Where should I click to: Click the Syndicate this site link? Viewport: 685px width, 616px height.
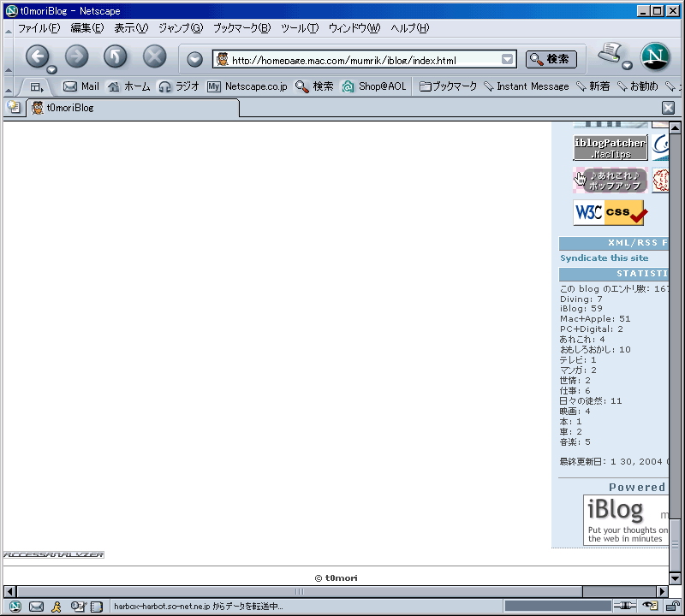tap(605, 258)
